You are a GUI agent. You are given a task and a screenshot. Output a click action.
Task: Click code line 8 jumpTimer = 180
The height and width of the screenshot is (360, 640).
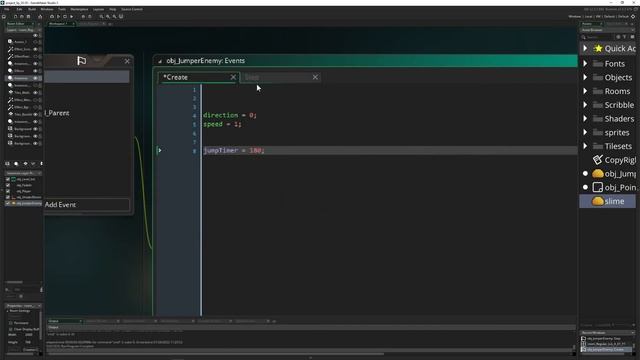click(234, 151)
